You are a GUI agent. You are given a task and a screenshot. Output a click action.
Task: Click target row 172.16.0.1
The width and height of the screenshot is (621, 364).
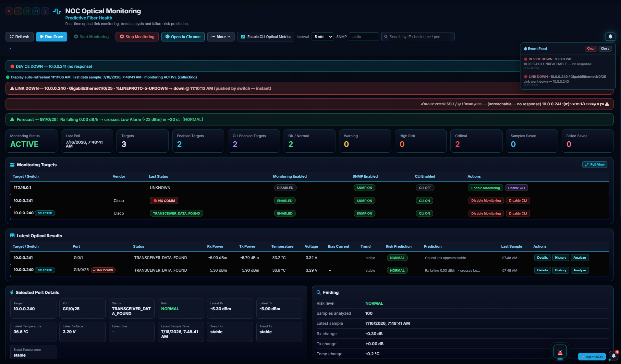(309, 188)
